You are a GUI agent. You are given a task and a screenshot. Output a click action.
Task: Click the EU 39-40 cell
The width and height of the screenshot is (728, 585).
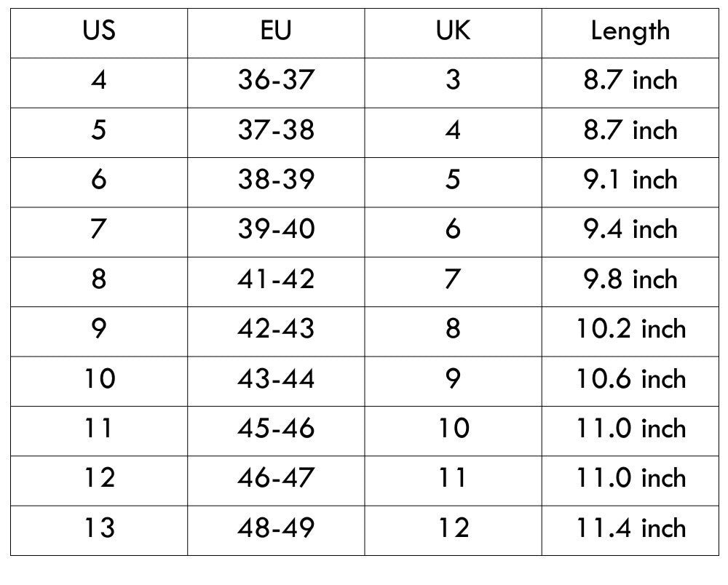pos(276,232)
